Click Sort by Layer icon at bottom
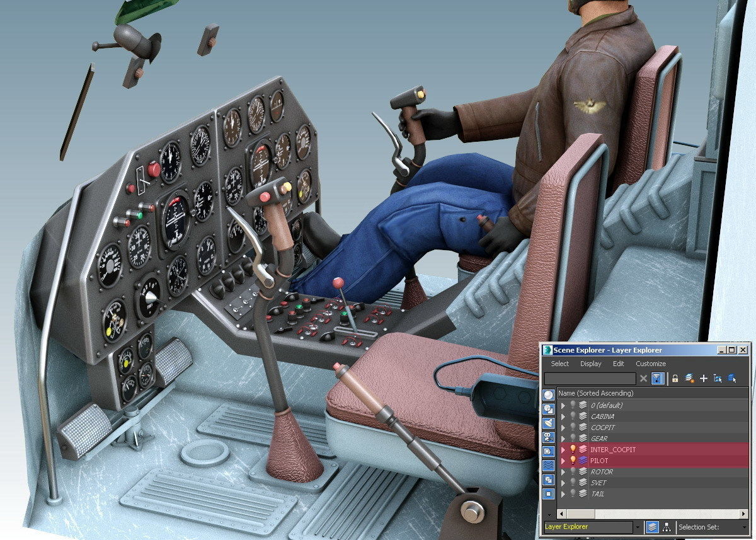Viewport: 756px width, 540px height. pyautogui.click(x=652, y=526)
